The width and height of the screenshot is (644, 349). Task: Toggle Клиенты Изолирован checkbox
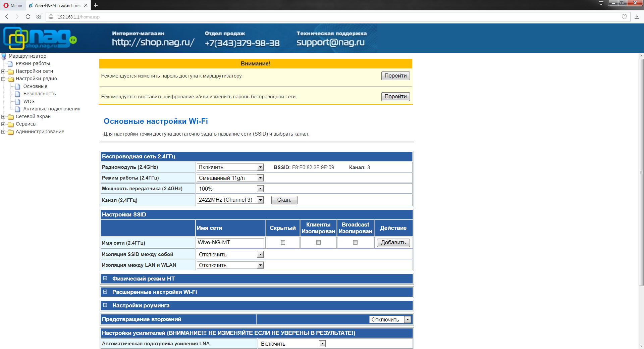coord(318,243)
